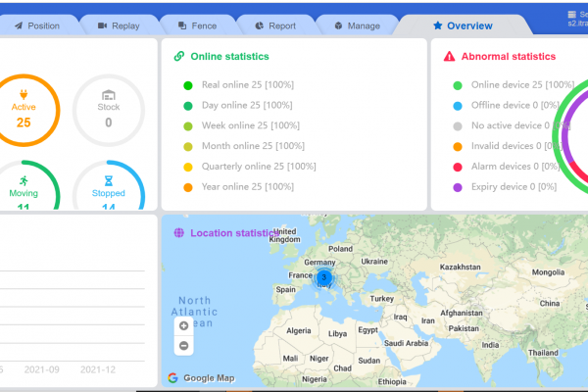Click the Stock 0 count circle
588x392 pixels.
click(x=109, y=110)
